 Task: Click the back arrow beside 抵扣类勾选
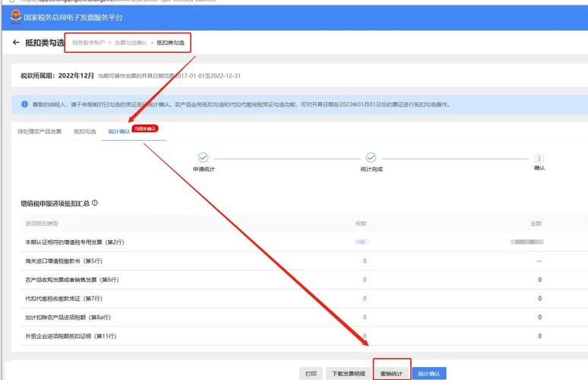tap(16, 43)
